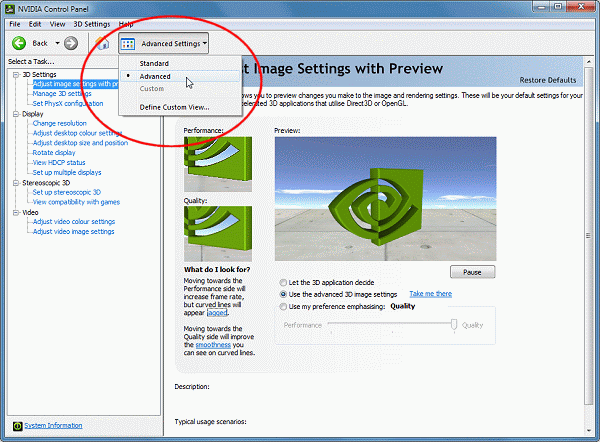The image size is (600, 442).
Task: Select 'Rotate display' tree item
Action: (54, 153)
